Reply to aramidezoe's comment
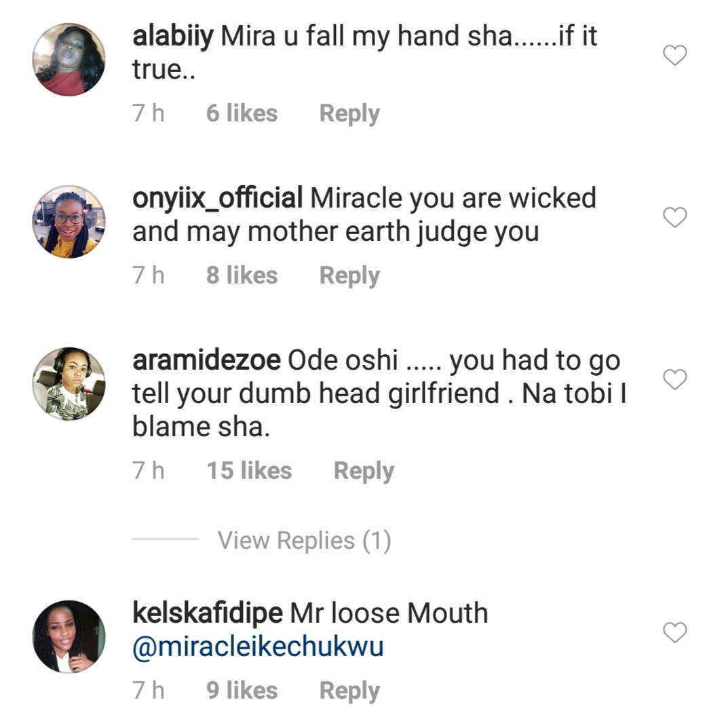The image size is (728, 728). (364, 472)
